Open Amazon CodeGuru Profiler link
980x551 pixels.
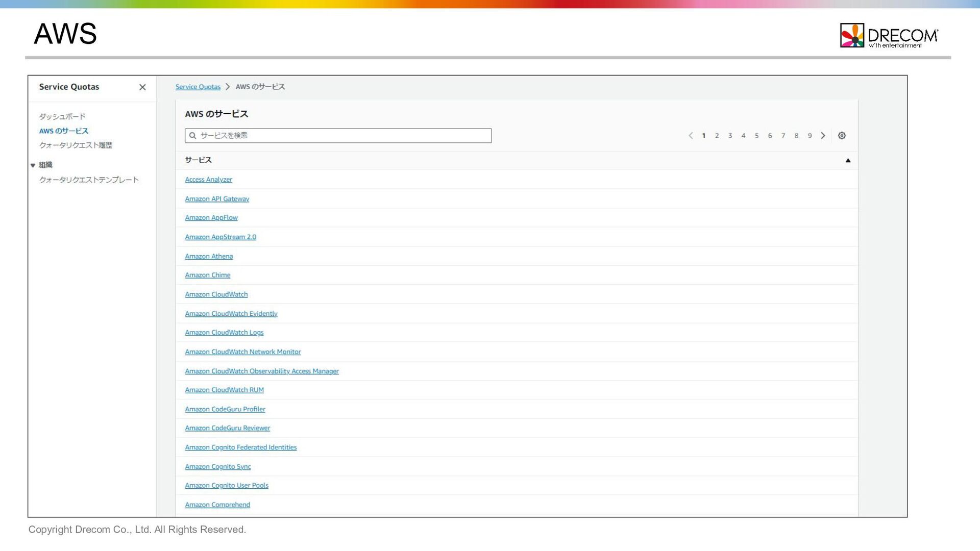point(225,410)
